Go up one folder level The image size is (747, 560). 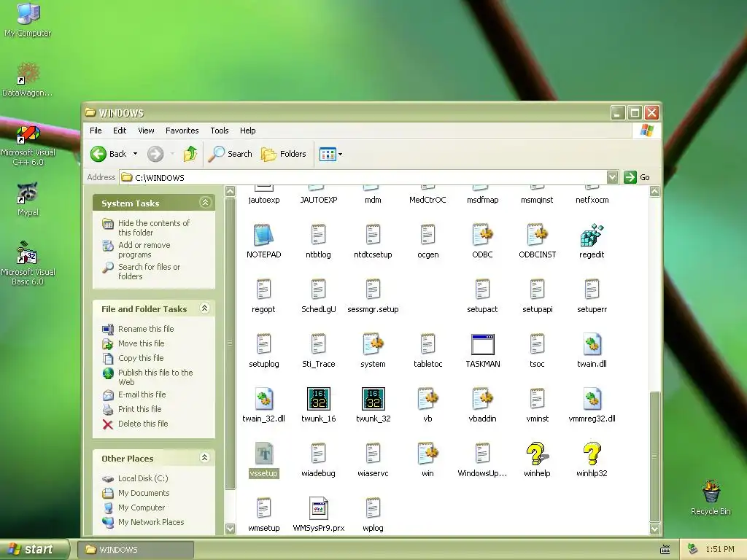coord(190,154)
